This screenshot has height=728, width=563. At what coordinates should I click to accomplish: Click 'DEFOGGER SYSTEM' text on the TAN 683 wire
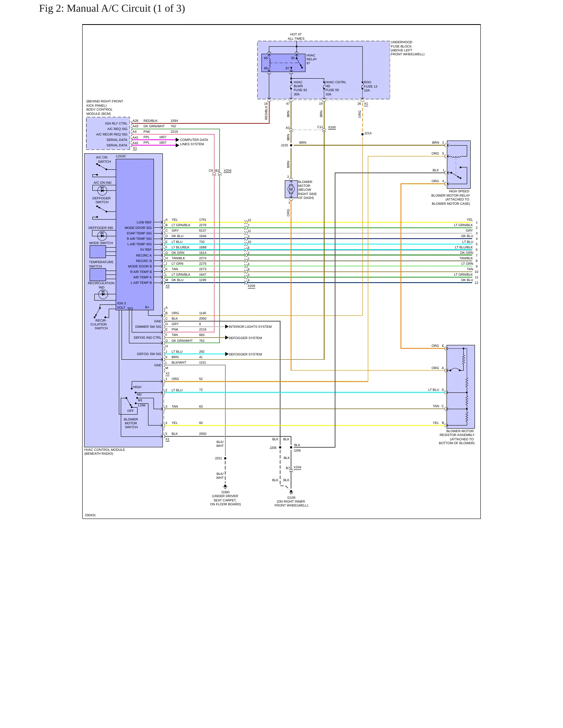point(245,338)
